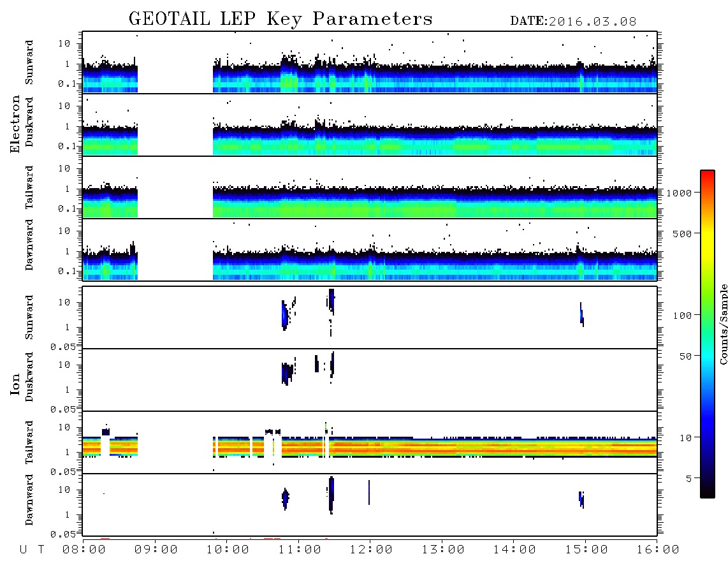Click the Ion Sunward burst near 15:00
This screenshot has width=728, height=561.
tap(582, 316)
